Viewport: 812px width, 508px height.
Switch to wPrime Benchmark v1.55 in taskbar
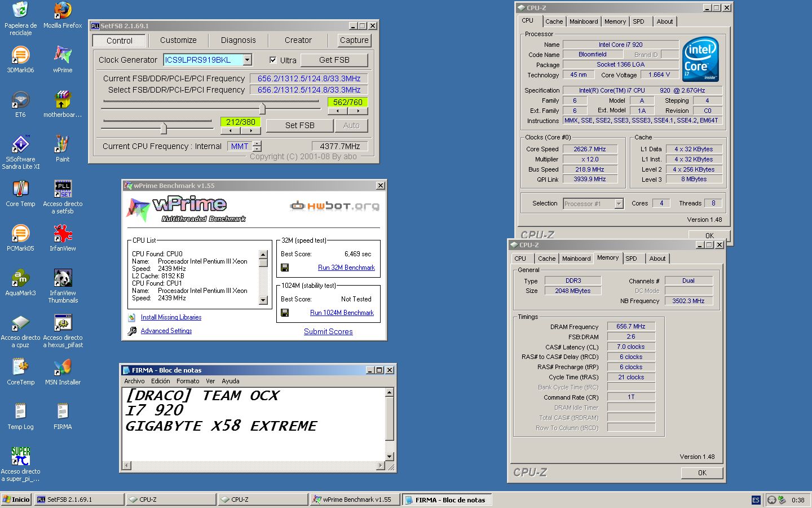[355, 500]
